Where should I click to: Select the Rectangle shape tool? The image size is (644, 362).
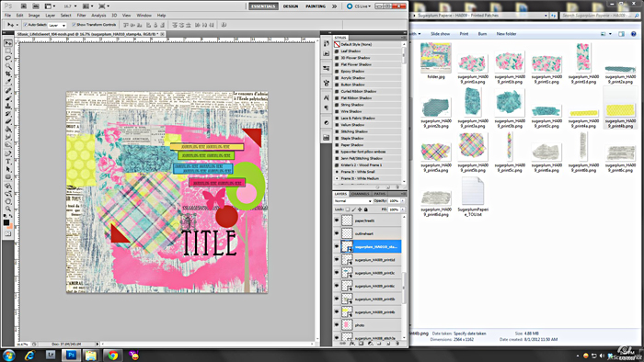click(7, 177)
